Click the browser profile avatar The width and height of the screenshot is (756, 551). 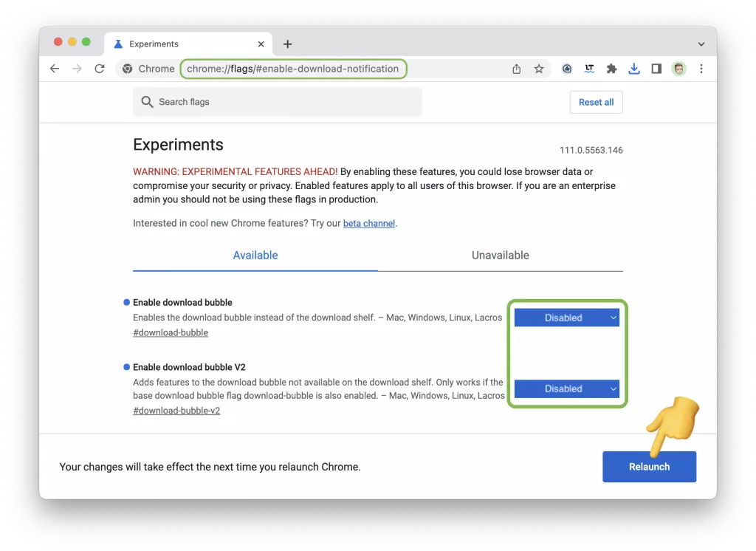click(678, 68)
